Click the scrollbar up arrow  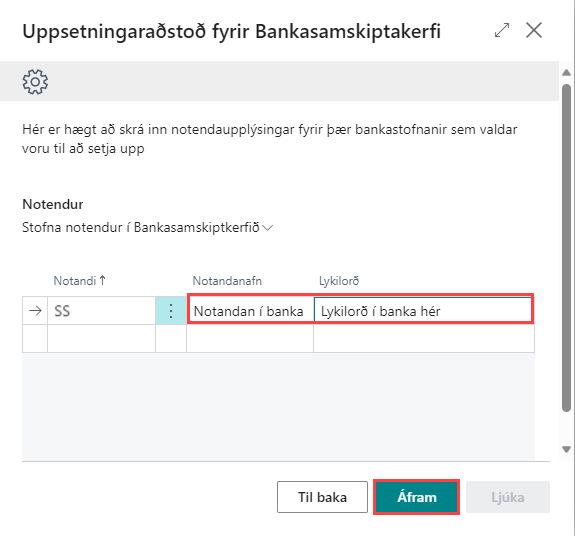tap(567, 73)
